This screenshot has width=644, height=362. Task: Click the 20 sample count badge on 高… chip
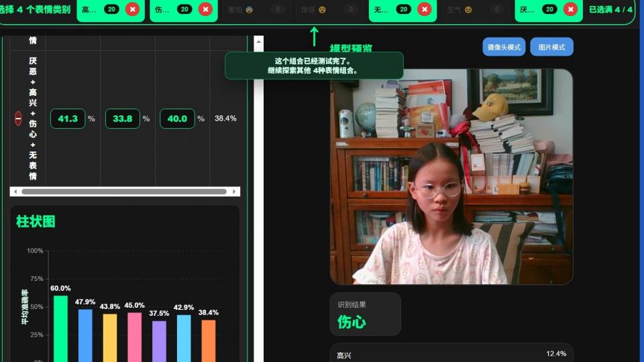point(111,9)
